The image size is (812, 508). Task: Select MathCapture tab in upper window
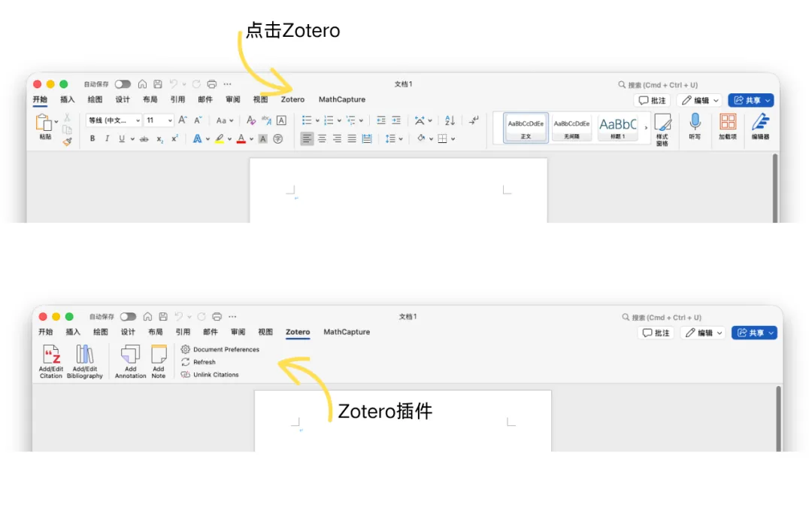coord(342,99)
